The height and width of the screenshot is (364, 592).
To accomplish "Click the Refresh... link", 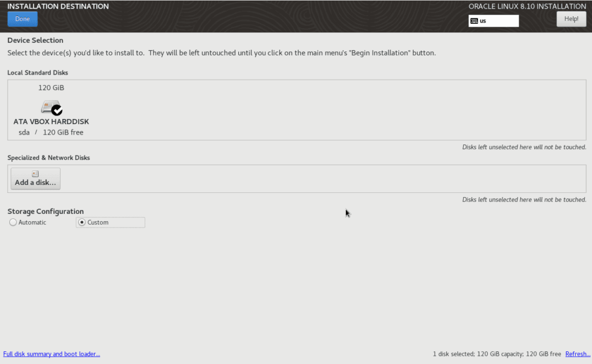I will 578,354.
